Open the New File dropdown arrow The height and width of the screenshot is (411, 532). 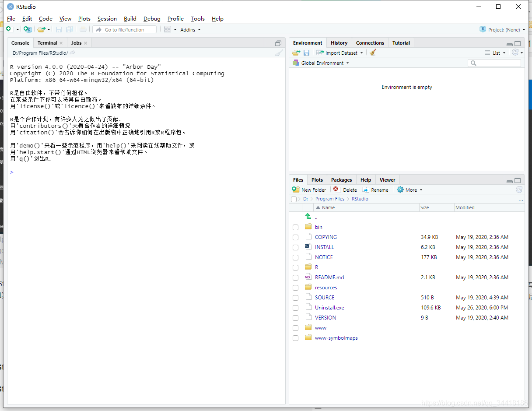pos(18,30)
